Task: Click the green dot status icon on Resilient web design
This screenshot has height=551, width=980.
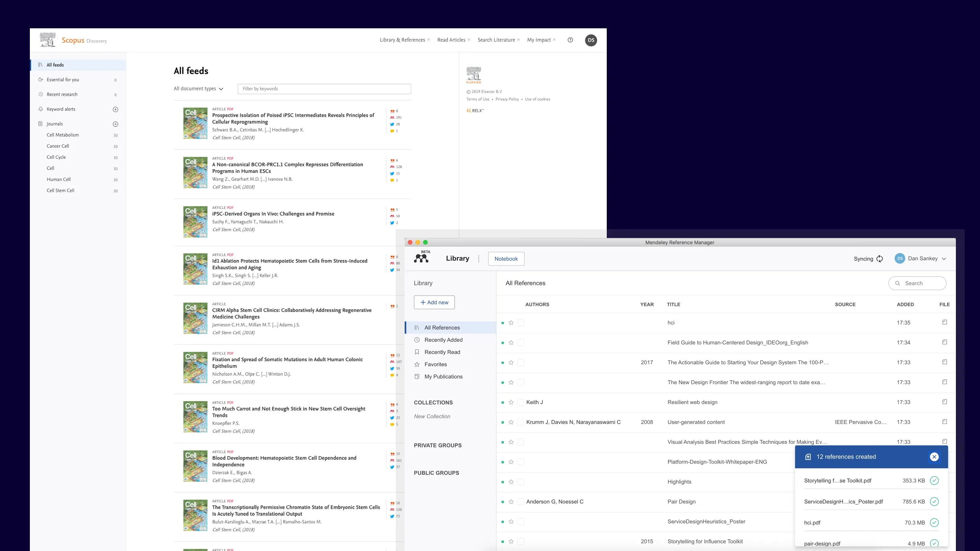Action: point(502,402)
